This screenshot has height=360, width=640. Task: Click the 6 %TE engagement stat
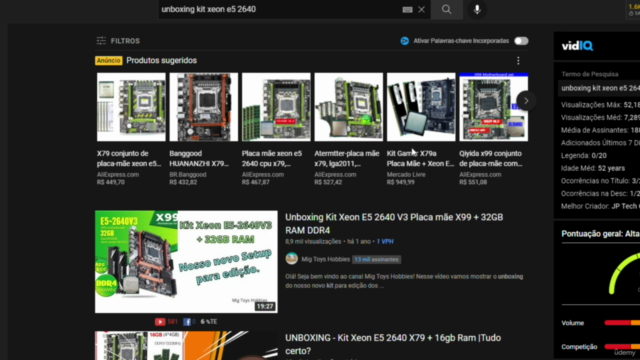click(x=209, y=322)
